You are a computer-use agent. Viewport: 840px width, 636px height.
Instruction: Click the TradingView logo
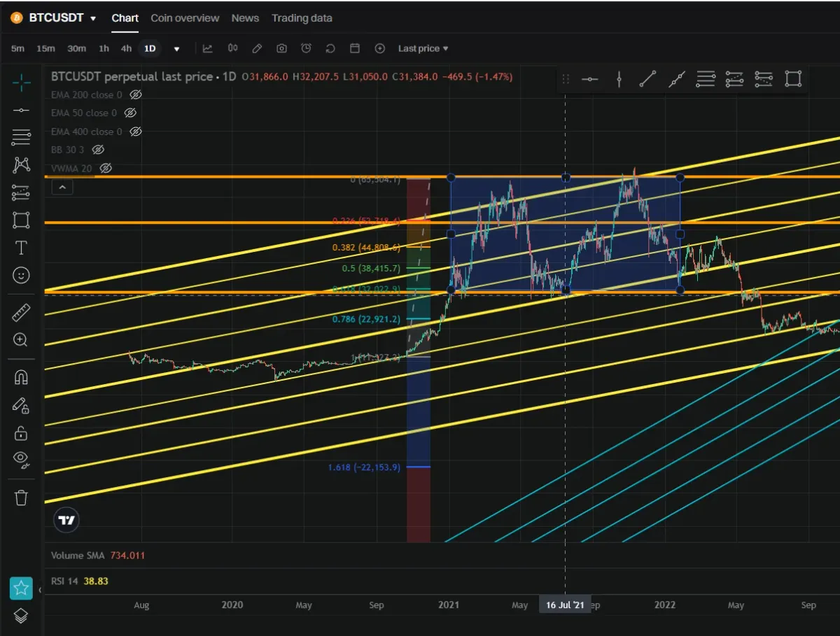(67, 520)
